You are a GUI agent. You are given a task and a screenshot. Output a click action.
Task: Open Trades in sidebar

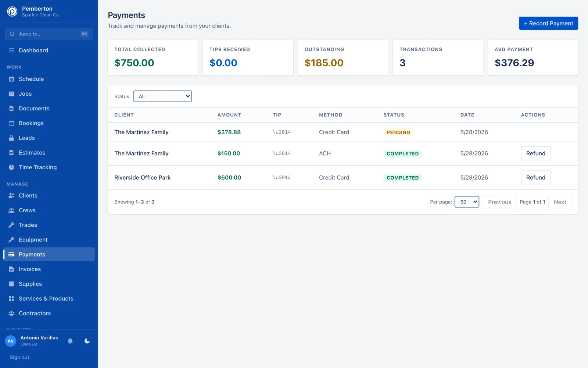pyautogui.click(x=49, y=225)
